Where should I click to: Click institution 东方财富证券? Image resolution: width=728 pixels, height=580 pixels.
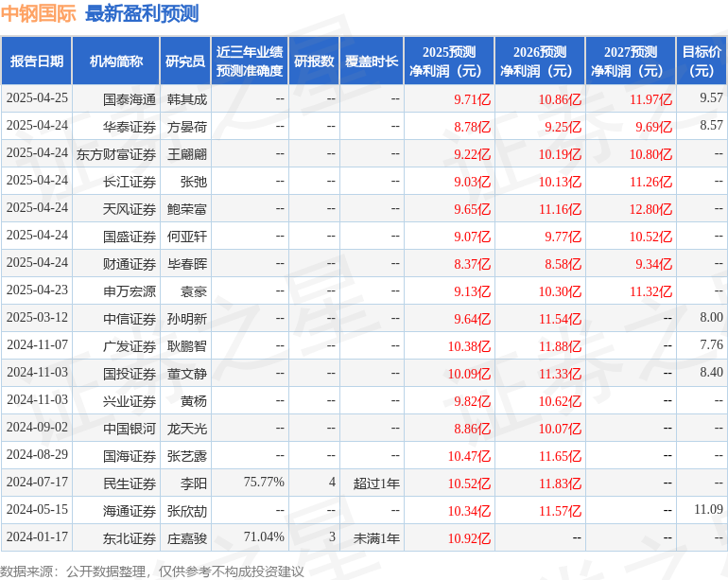pyautogui.click(x=116, y=154)
